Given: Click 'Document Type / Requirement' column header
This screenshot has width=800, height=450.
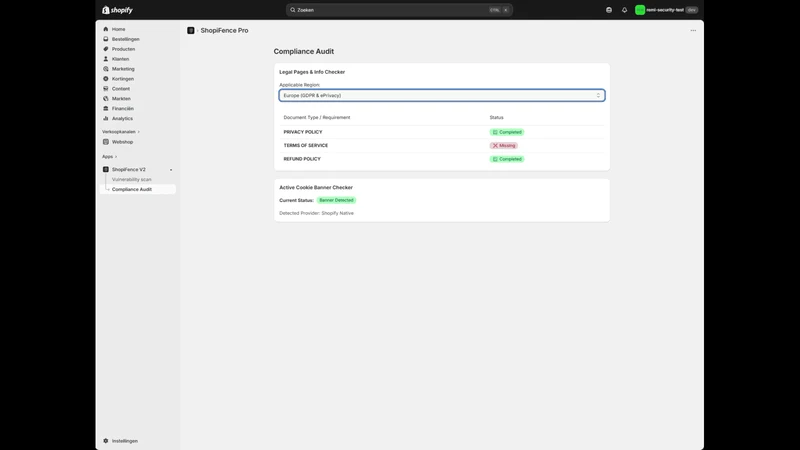Looking at the screenshot, I should pos(317,117).
